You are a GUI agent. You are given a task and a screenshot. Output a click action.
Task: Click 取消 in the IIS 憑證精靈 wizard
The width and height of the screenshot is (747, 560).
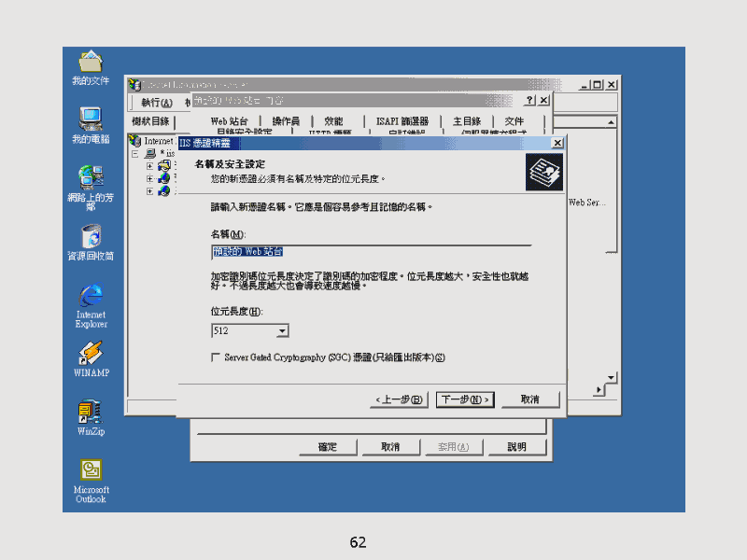pos(529,399)
